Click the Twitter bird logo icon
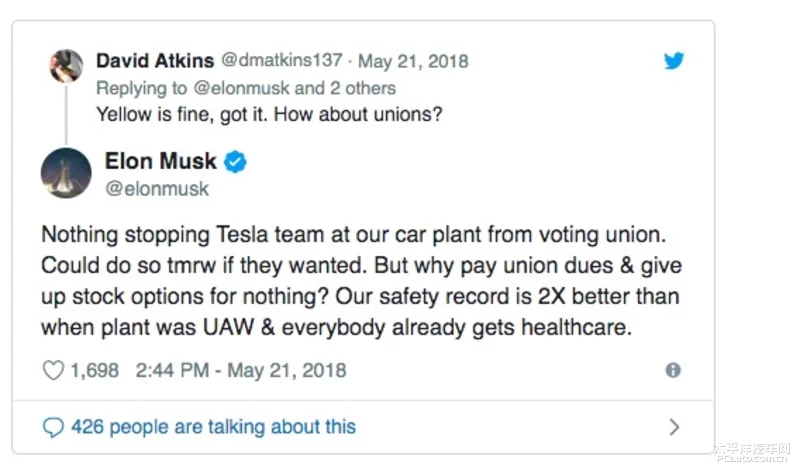 [673, 60]
